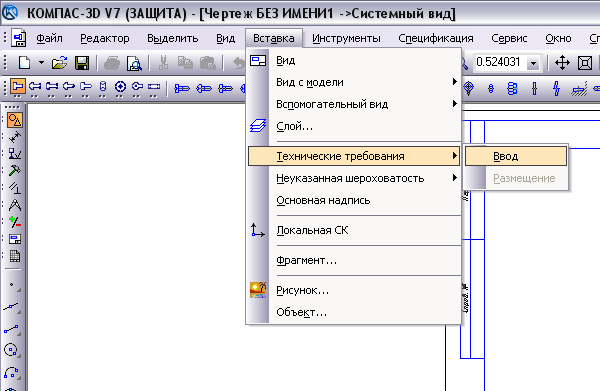Viewport: 600px width, 391px height.
Task: Select the highlighted first fastener icon in second toolbar
Action: point(17,86)
